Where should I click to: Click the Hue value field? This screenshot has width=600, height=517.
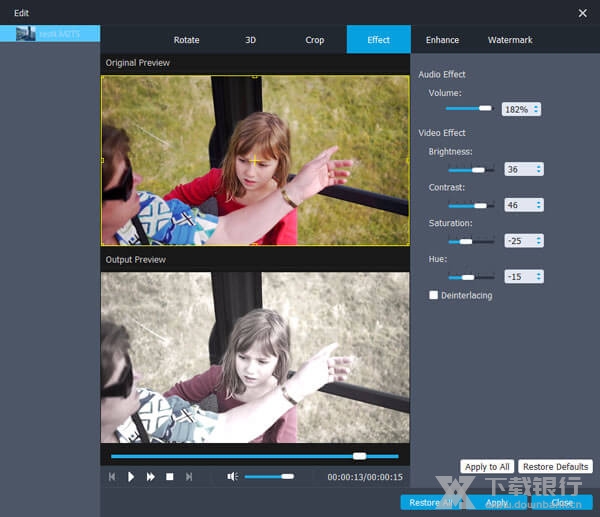pos(519,277)
